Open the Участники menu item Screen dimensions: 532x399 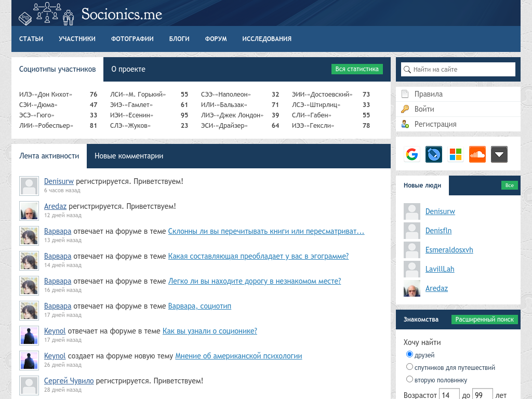tap(77, 38)
